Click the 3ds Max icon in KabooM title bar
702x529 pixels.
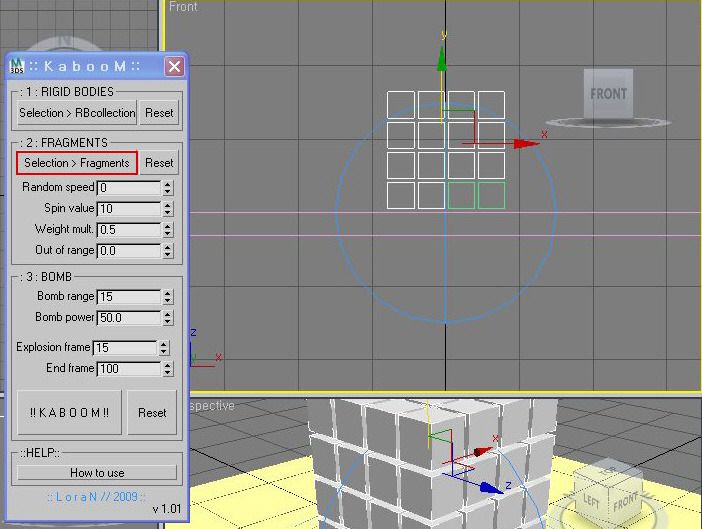tap(17, 66)
